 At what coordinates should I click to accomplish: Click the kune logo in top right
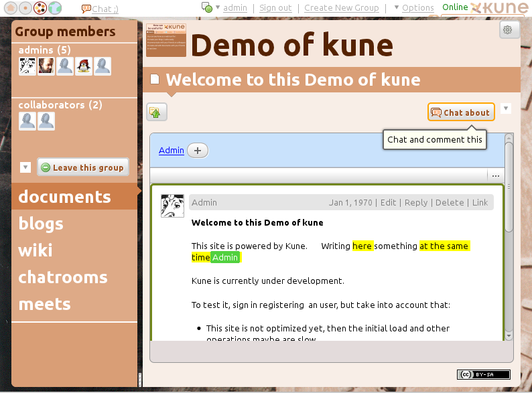pyautogui.click(x=500, y=8)
